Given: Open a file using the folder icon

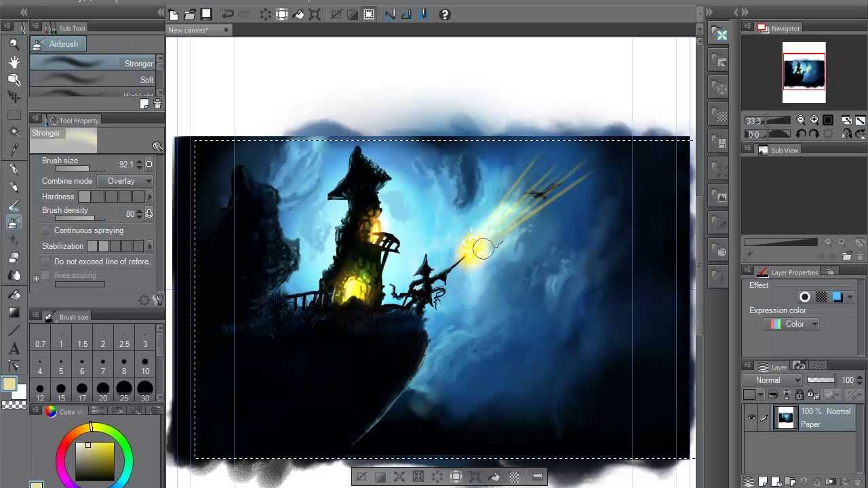Looking at the screenshot, I should (190, 14).
